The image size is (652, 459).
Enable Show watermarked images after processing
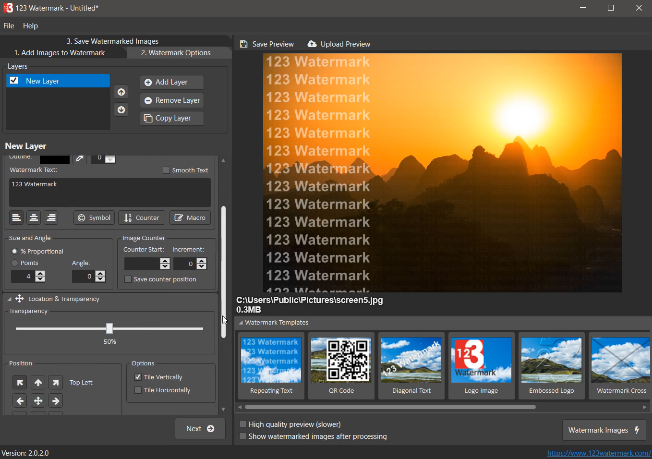pyautogui.click(x=243, y=436)
